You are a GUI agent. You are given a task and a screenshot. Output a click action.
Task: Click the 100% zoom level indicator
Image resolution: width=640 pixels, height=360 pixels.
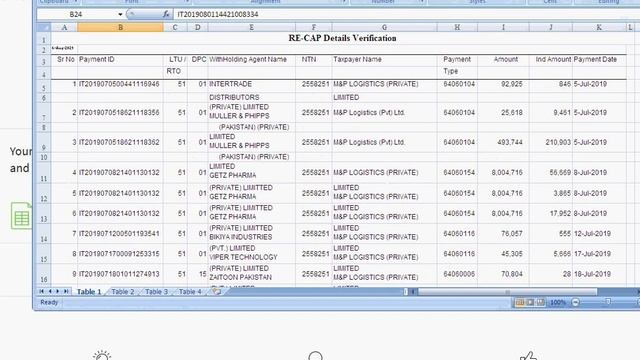click(558, 302)
